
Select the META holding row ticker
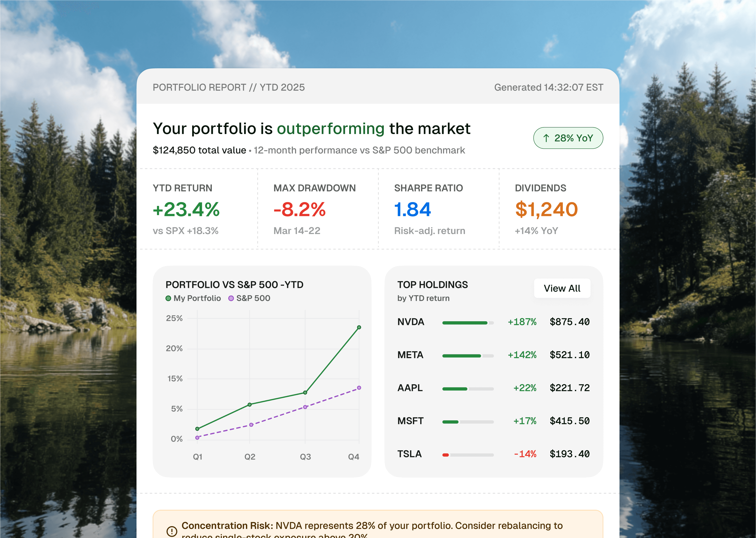pyautogui.click(x=410, y=355)
